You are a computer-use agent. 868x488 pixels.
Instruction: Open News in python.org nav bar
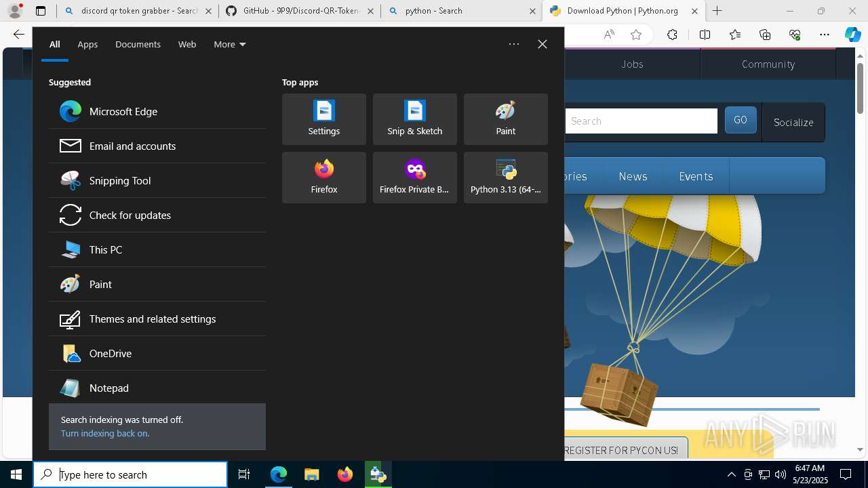point(633,176)
